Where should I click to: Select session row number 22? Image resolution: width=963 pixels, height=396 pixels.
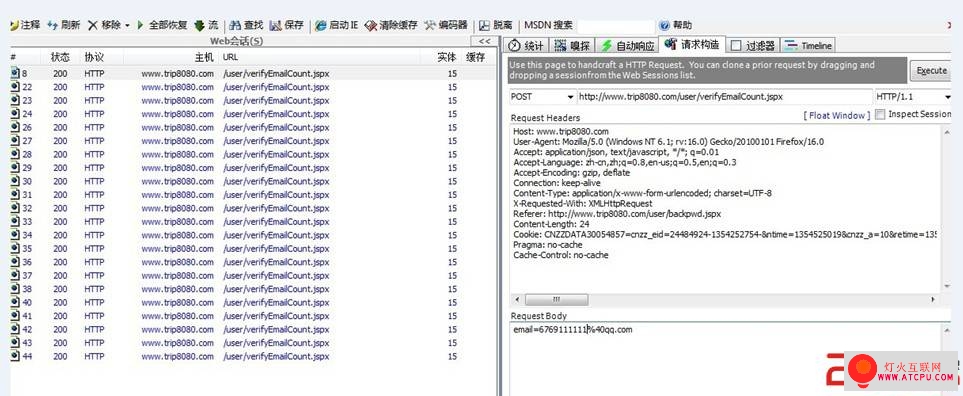tap(252, 87)
